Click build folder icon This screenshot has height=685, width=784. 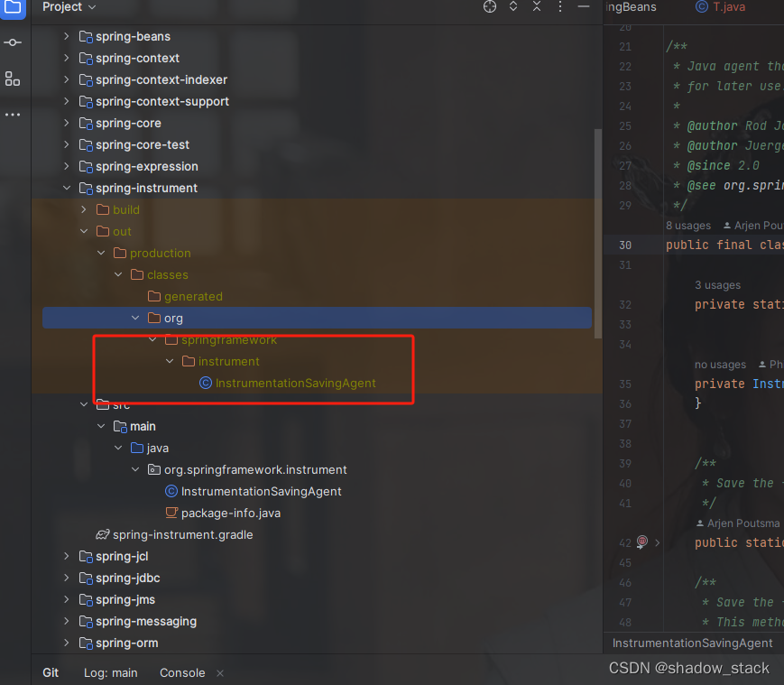point(103,209)
